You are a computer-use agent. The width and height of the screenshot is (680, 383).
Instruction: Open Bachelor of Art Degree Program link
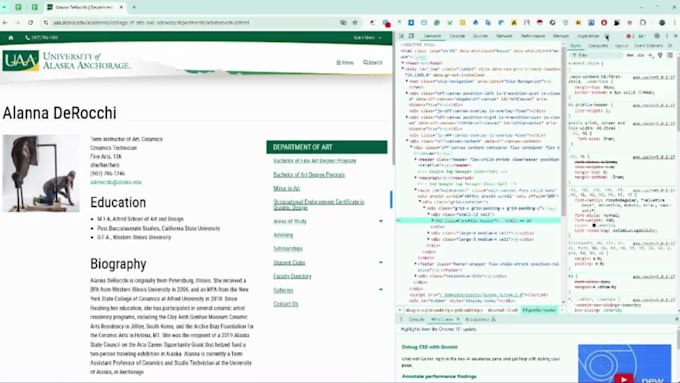(309, 175)
